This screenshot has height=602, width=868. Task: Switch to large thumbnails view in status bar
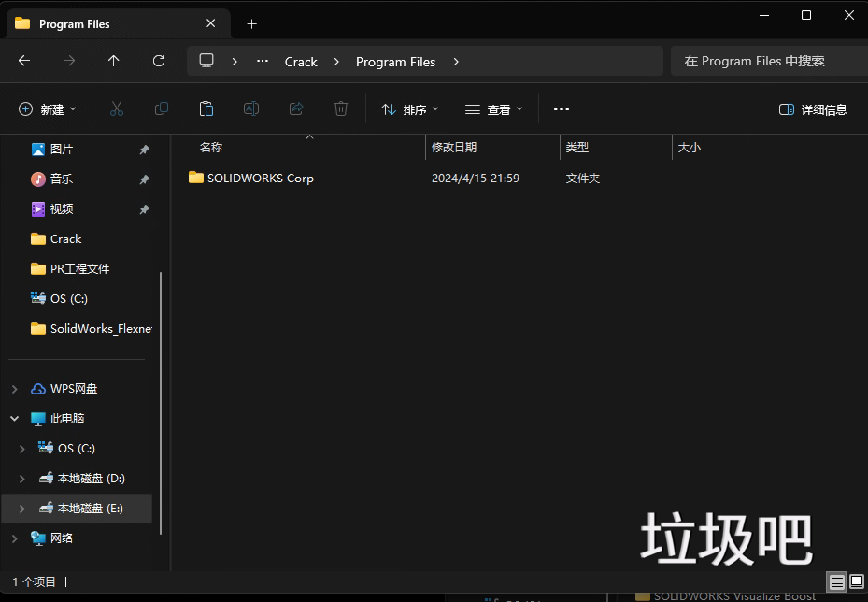[856, 581]
